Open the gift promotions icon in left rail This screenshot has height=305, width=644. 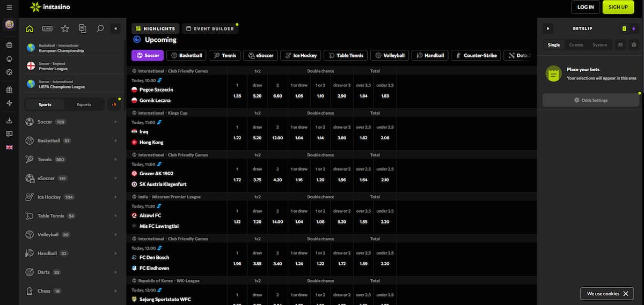tap(9, 90)
